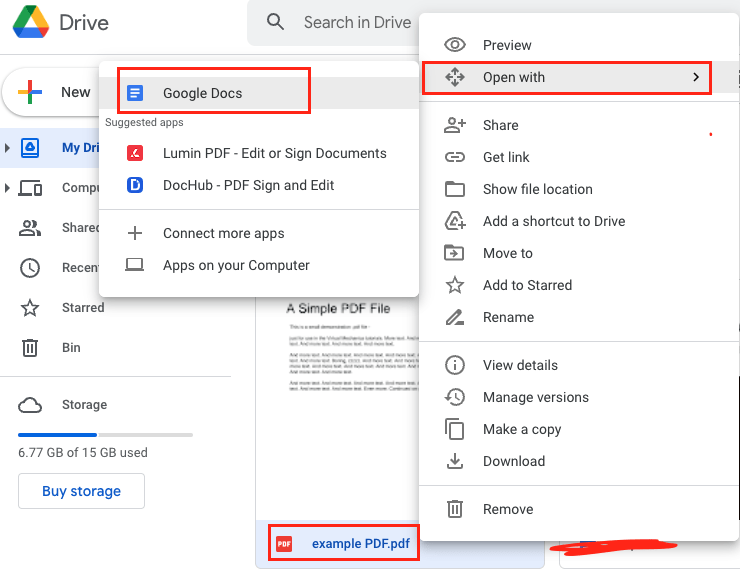Image resolution: width=740 pixels, height=583 pixels.
Task: Click the Preview eye icon
Action: point(454,45)
